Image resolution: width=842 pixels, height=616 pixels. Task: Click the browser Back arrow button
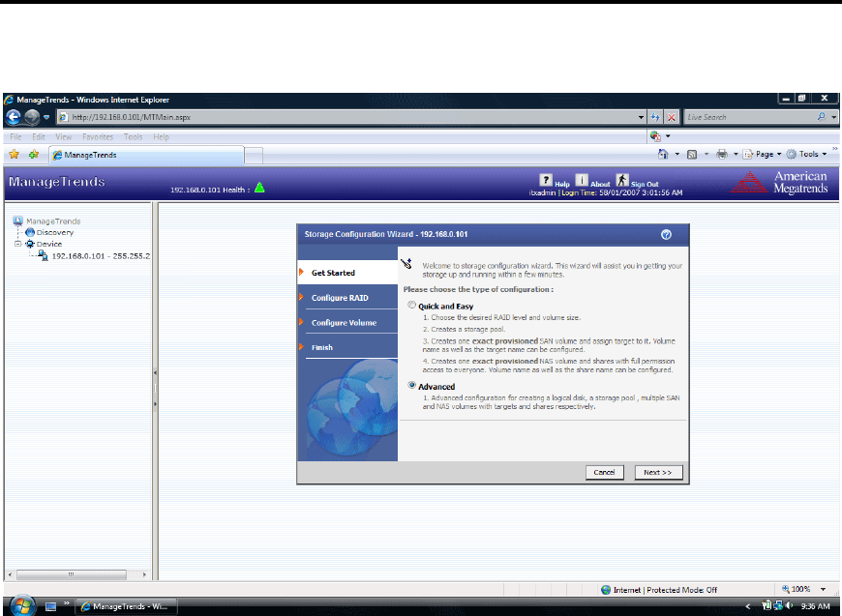pyautogui.click(x=14, y=117)
